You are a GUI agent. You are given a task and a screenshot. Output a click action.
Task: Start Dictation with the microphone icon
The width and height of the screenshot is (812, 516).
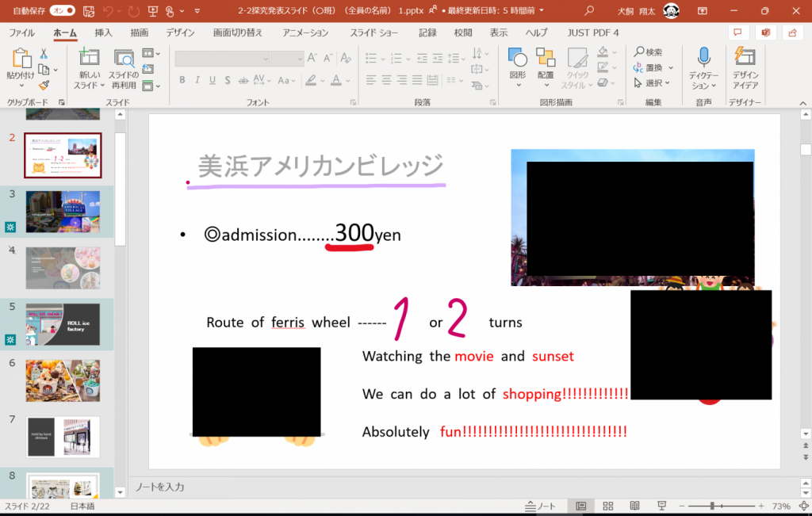tap(703, 57)
